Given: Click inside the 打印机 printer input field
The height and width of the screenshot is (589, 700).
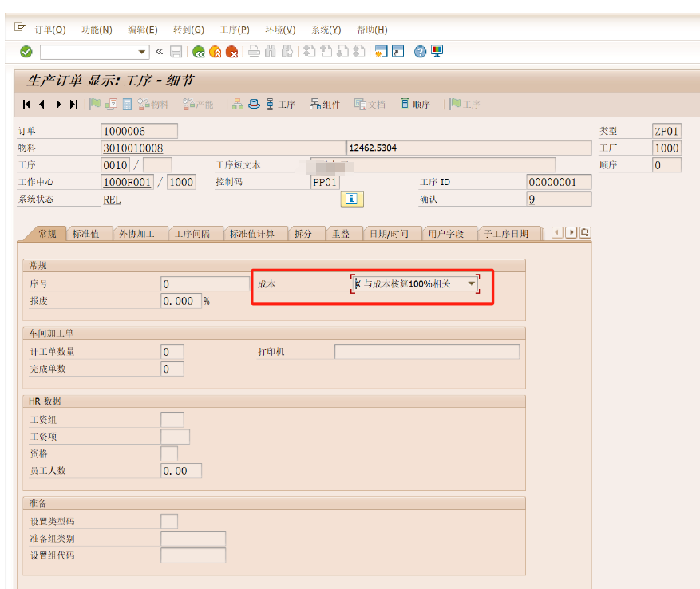Looking at the screenshot, I should [427, 351].
